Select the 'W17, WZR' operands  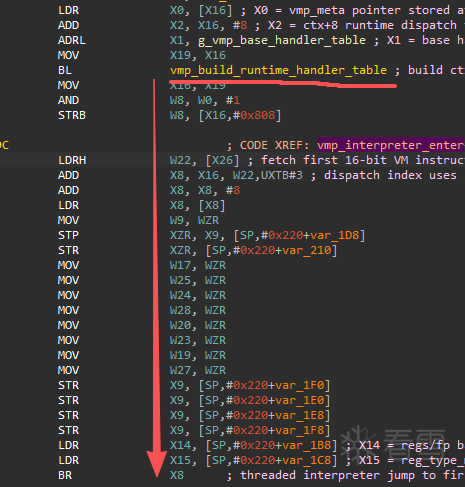[198, 265]
